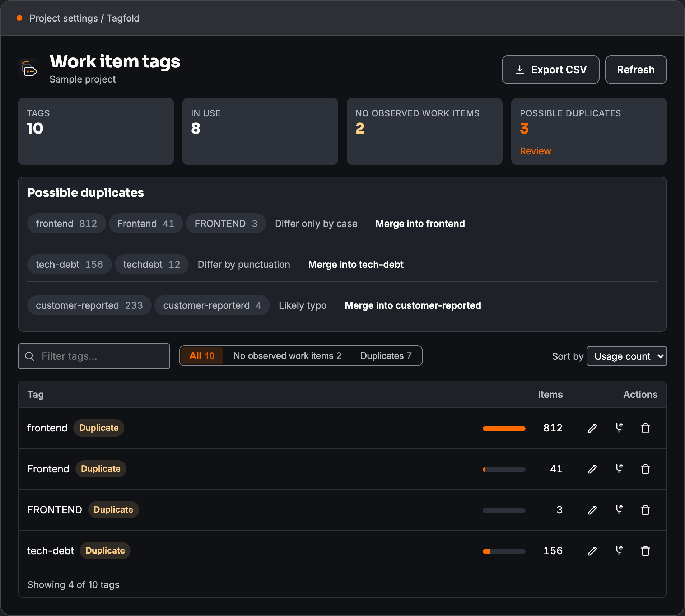Show the Duplicates 7 filter tab
Image resolution: width=685 pixels, height=616 pixels.
tap(386, 356)
